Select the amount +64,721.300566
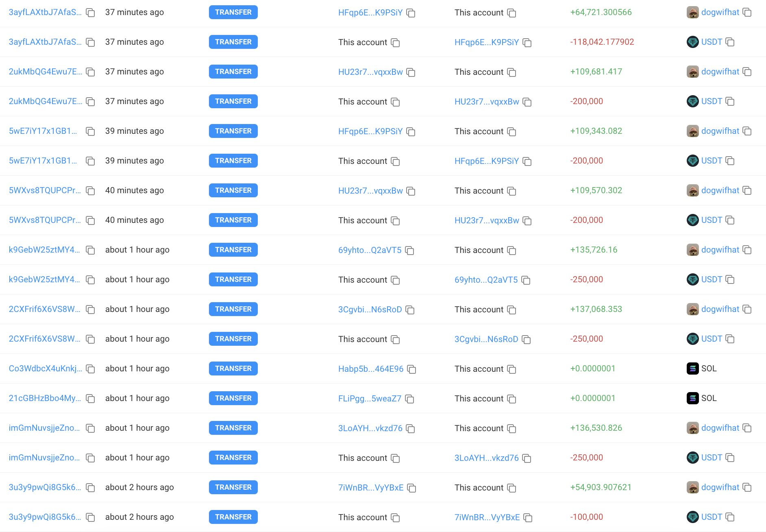 601,13
